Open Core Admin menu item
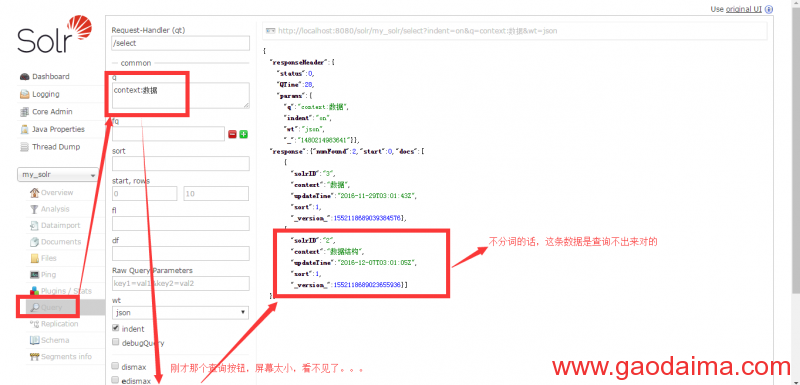 click(52, 112)
